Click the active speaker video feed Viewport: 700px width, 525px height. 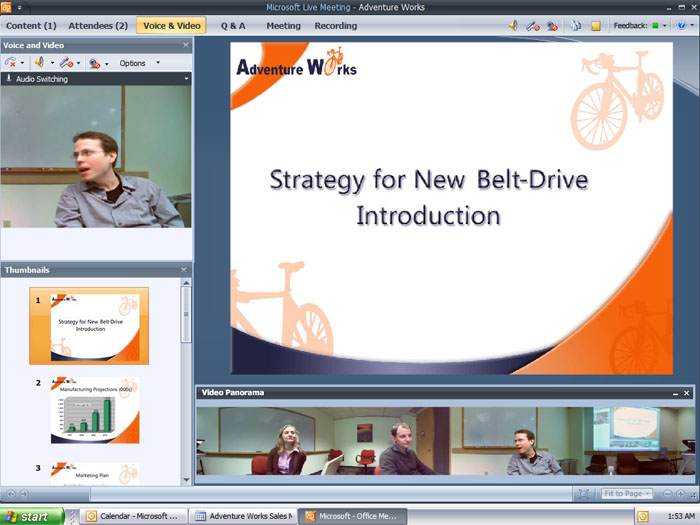(x=96, y=156)
